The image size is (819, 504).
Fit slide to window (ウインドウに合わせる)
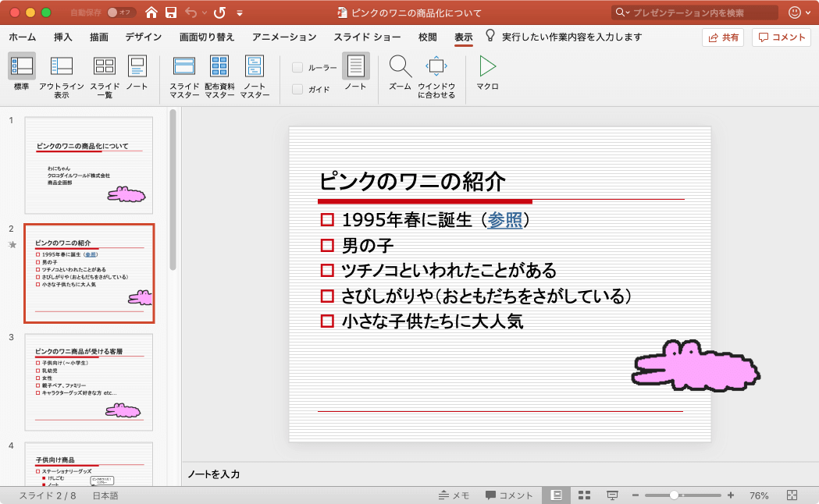(436, 76)
